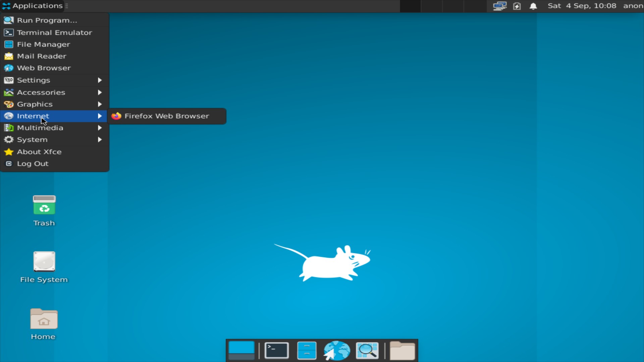Open the Terminal Emulator from the dock
Image resolution: width=644 pixels, height=362 pixels.
(x=276, y=350)
